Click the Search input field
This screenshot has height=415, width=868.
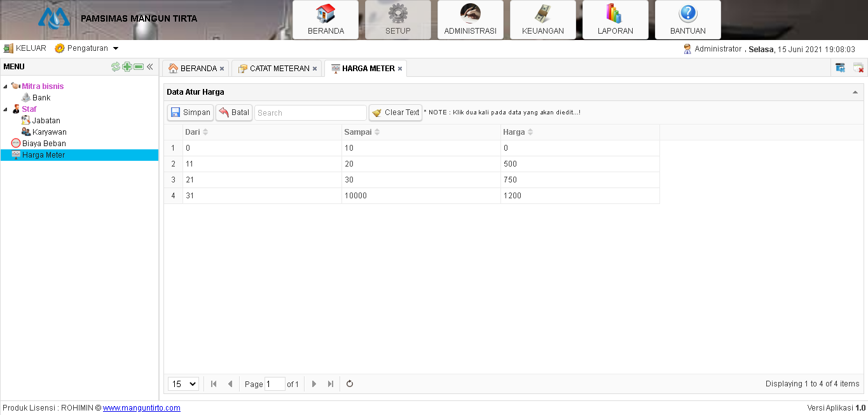(310, 112)
